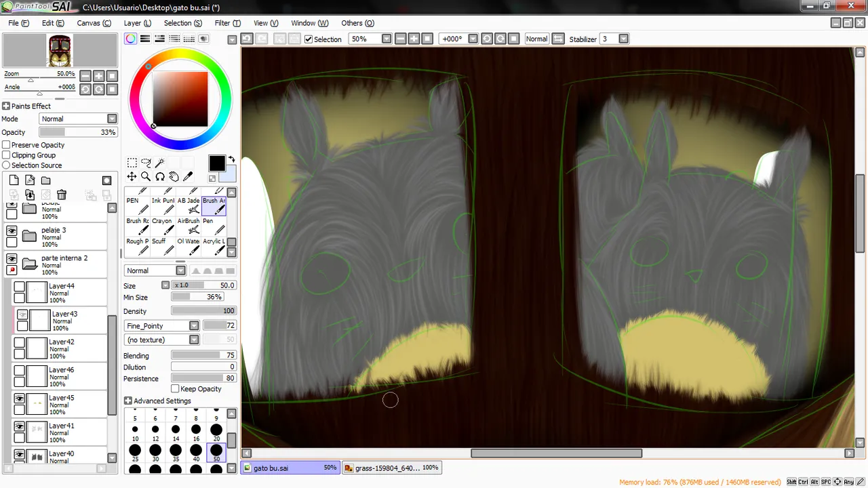Select the Zoom magnifier tool

tap(146, 176)
